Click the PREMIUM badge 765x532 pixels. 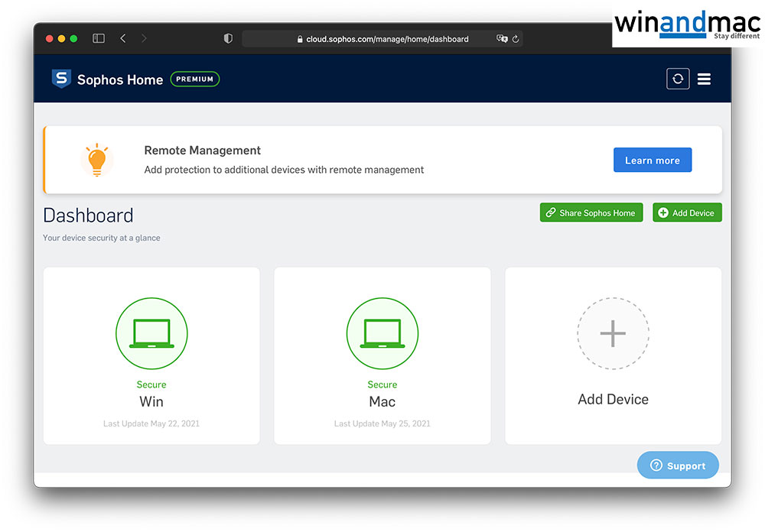click(194, 79)
